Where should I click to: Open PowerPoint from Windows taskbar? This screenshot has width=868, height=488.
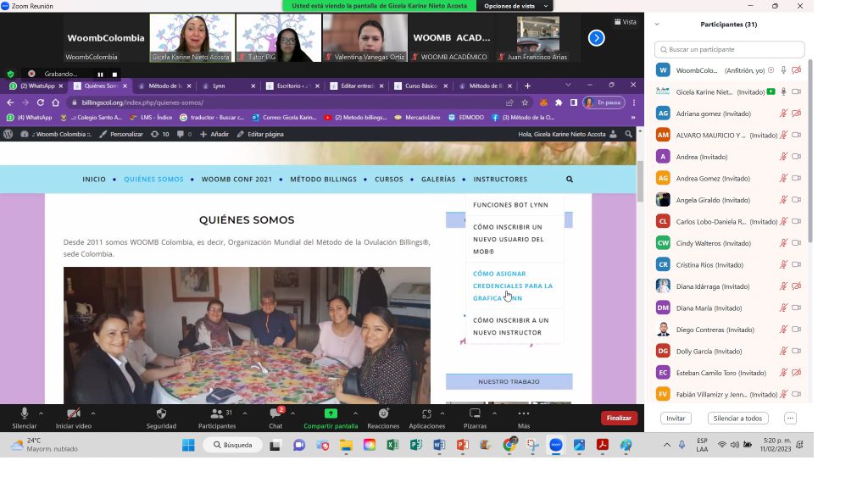pyautogui.click(x=462, y=445)
